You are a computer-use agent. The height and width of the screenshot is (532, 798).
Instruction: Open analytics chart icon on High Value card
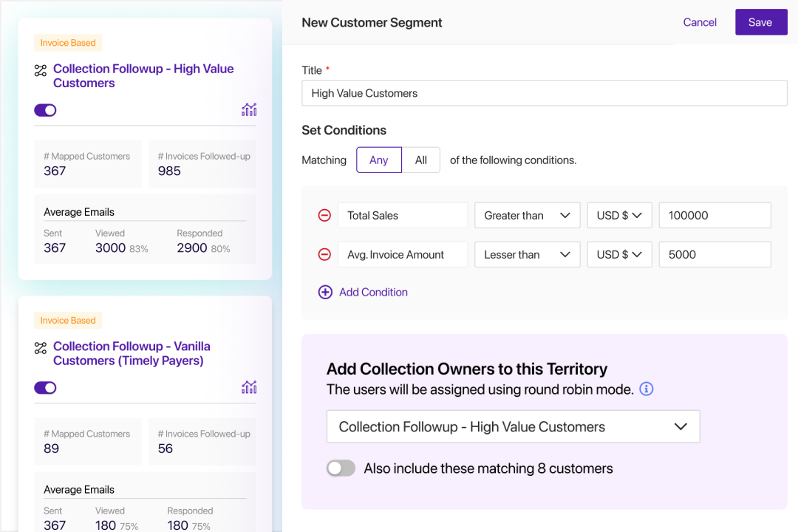[249, 110]
